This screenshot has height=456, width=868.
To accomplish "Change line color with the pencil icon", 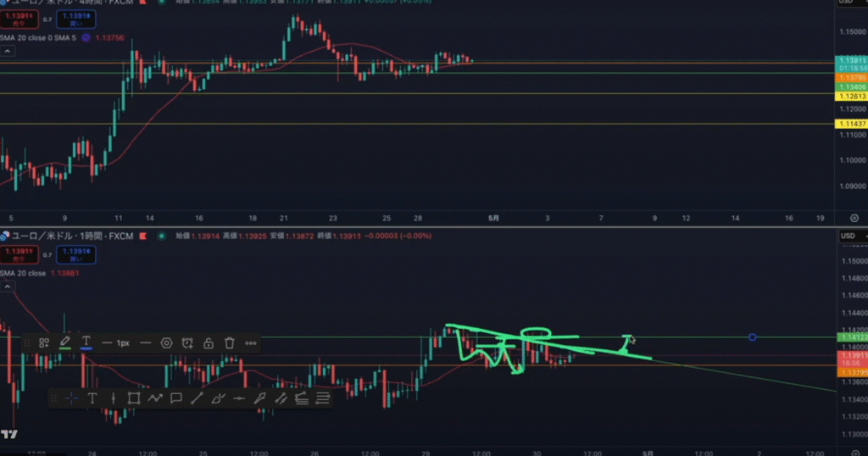I will (x=64, y=342).
